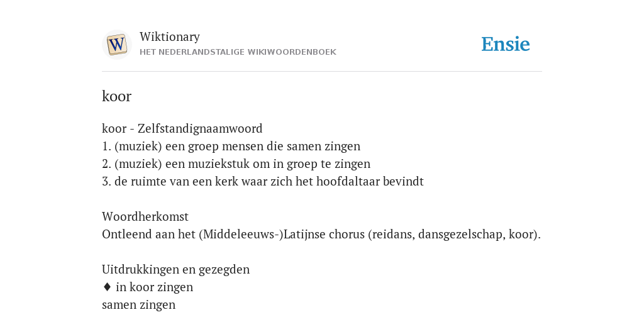Click the 'samen zingen' explanation text
The height and width of the screenshot is (322, 644).
[x=138, y=305]
